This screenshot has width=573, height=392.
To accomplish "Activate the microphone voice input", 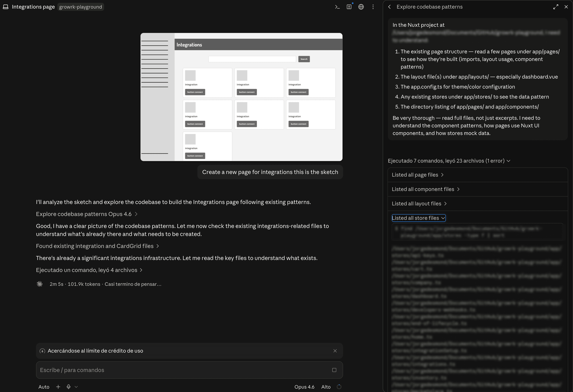I will [68, 387].
